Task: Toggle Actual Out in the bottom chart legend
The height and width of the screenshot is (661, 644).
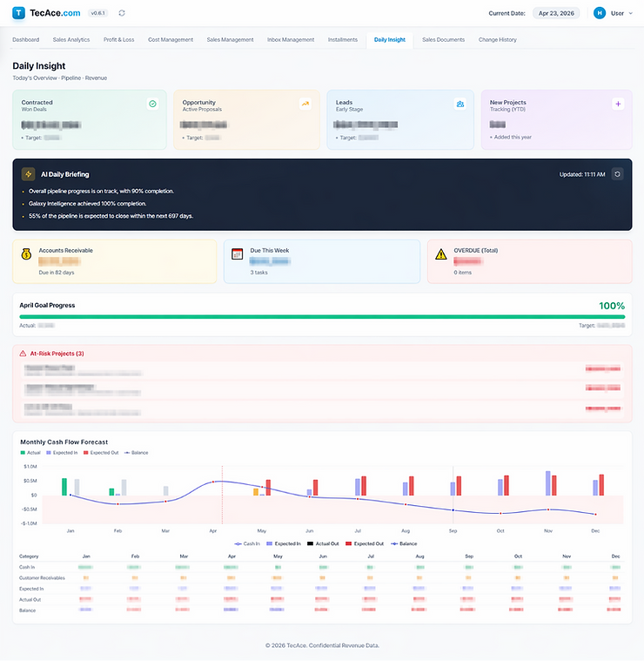Action: coord(323,543)
